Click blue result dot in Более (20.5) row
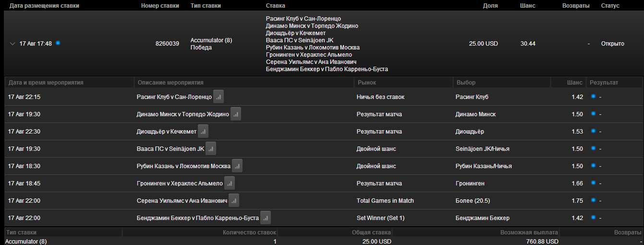The width and height of the screenshot is (644, 245). 594,200
